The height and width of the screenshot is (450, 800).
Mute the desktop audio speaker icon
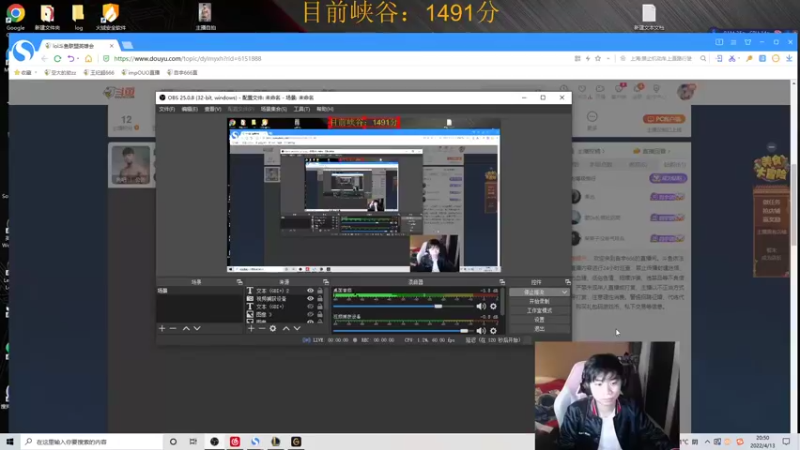click(x=481, y=306)
